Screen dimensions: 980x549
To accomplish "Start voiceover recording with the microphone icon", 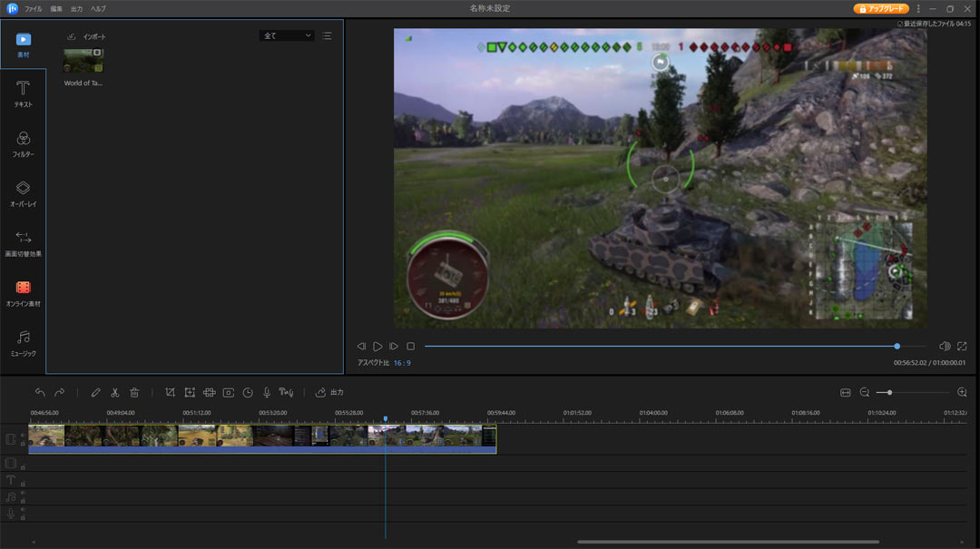I will pyautogui.click(x=267, y=392).
